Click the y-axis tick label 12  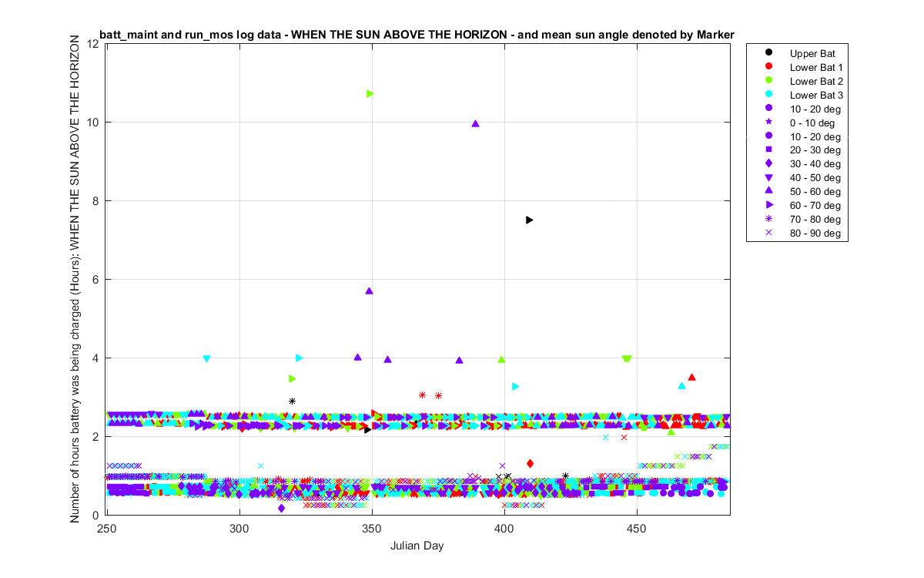coord(93,44)
